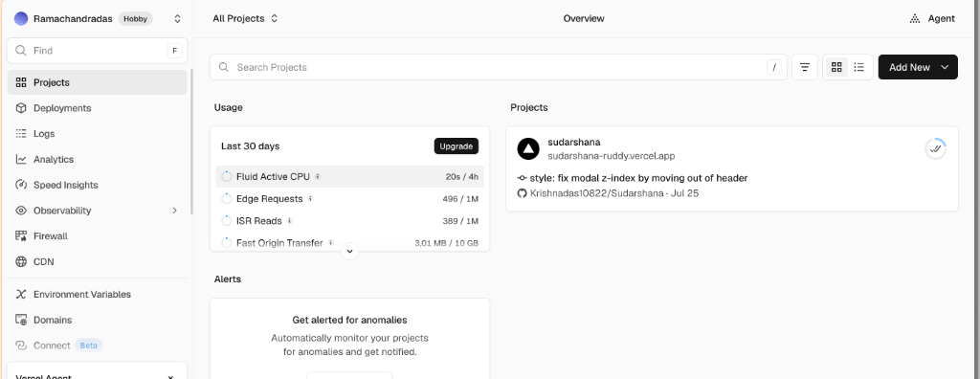Click the Edge Requests progress ring
The width and height of the screenshot is (980, 379).
point(227,199)
